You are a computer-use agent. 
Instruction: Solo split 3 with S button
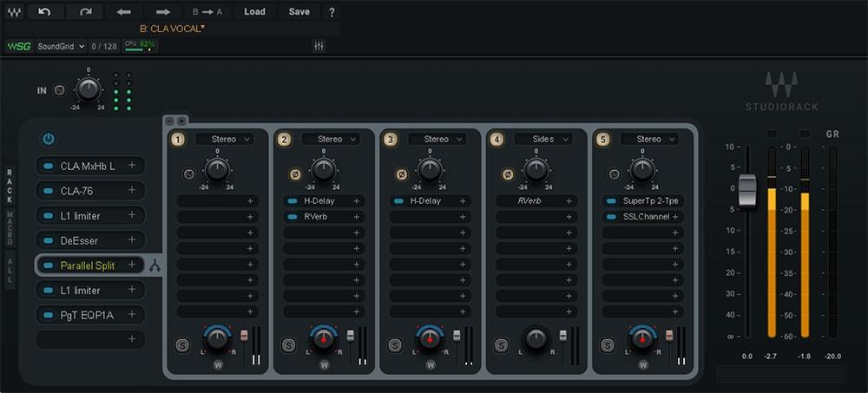pos(394,346)
